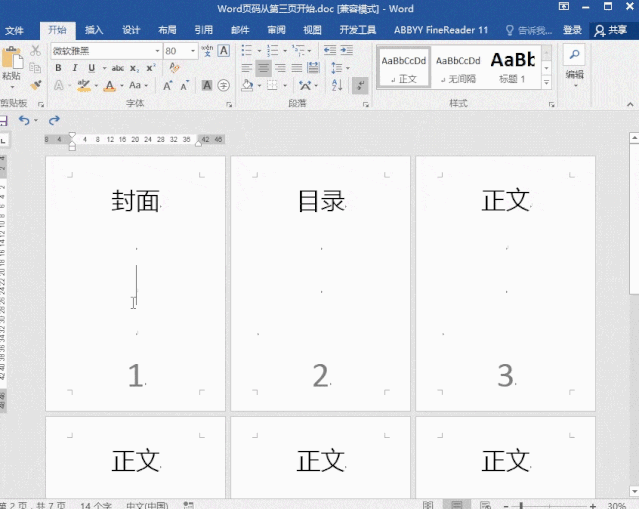Open numbering list dropdown arrow

(x=285, y=51)
